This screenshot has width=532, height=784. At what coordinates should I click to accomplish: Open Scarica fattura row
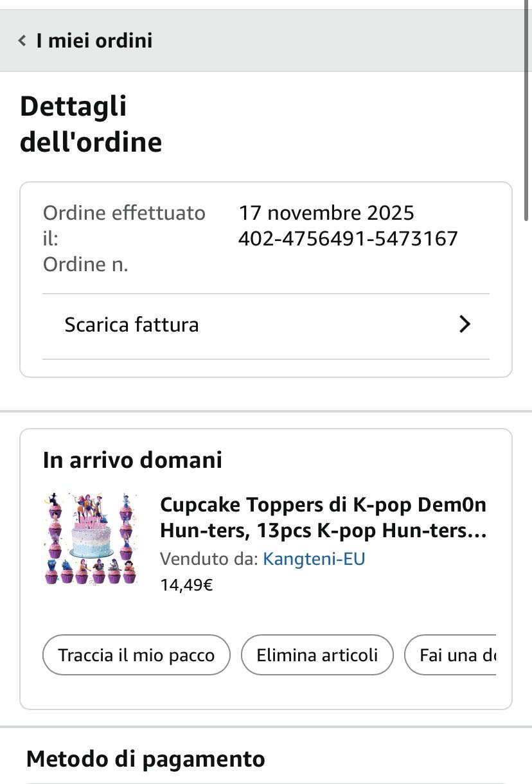[x=266, y=325]
